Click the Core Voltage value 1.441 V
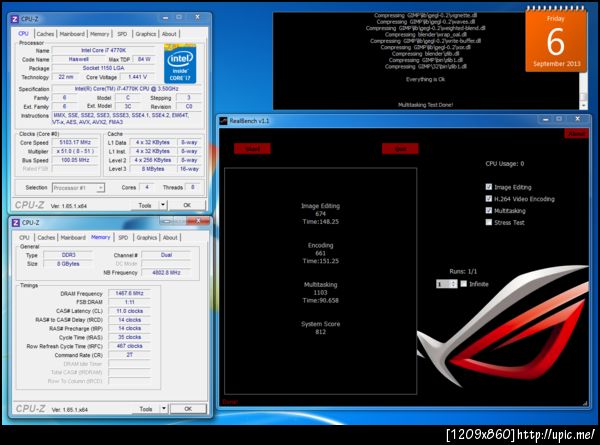600x445 pixels. point(137,77)
